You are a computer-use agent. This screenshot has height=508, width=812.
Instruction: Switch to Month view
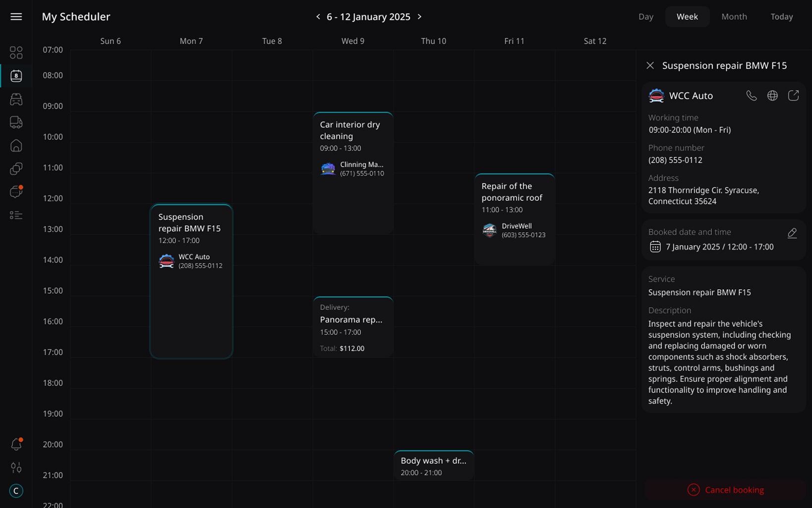[x=734, y=17]
